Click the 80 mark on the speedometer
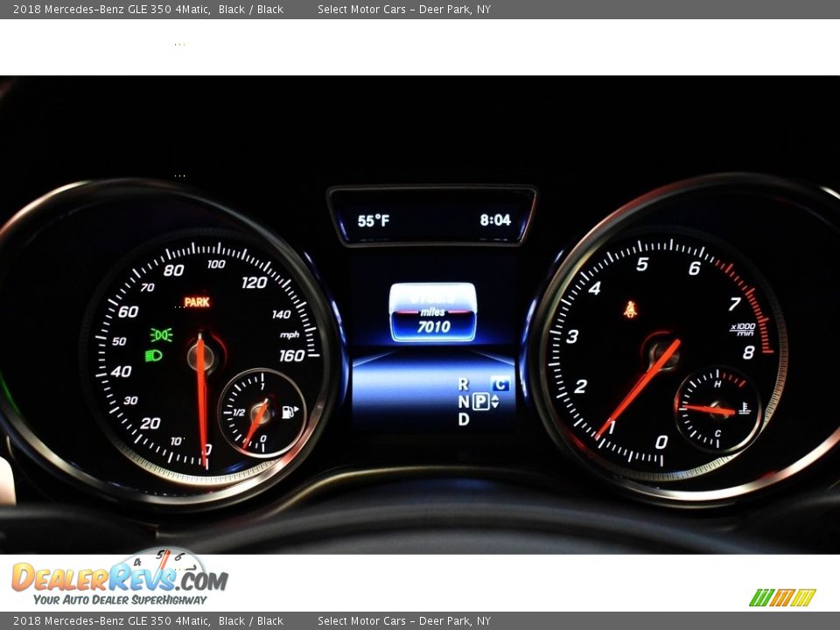Screen dimensions: 840x630 point(173,270)
